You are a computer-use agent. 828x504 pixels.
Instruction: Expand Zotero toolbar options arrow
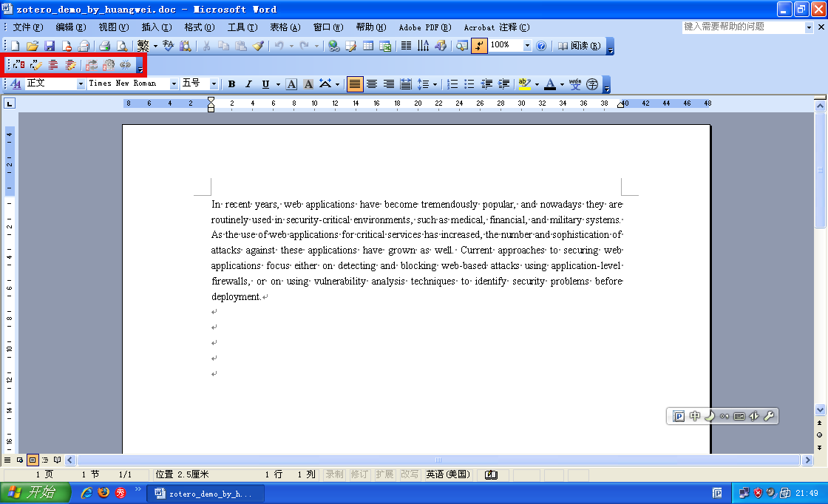click(140, 66)
